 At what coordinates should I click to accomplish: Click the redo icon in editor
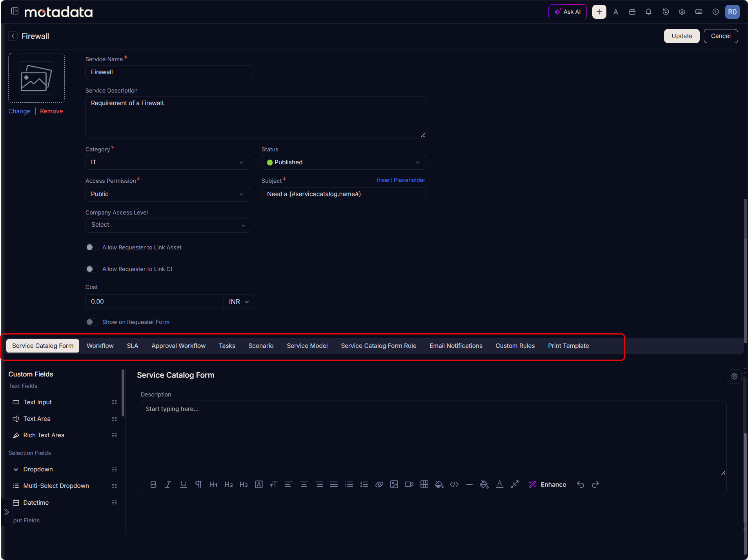(x=595, y=484)
